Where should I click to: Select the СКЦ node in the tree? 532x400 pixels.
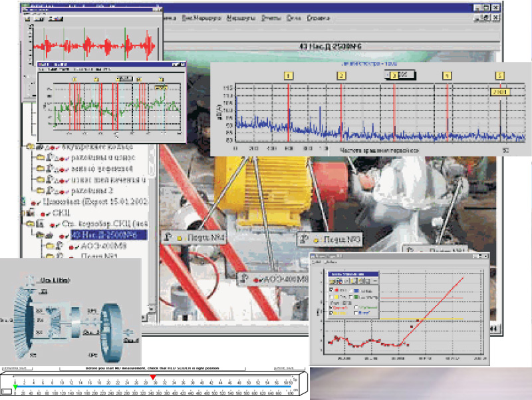click(x=61, y=213)
